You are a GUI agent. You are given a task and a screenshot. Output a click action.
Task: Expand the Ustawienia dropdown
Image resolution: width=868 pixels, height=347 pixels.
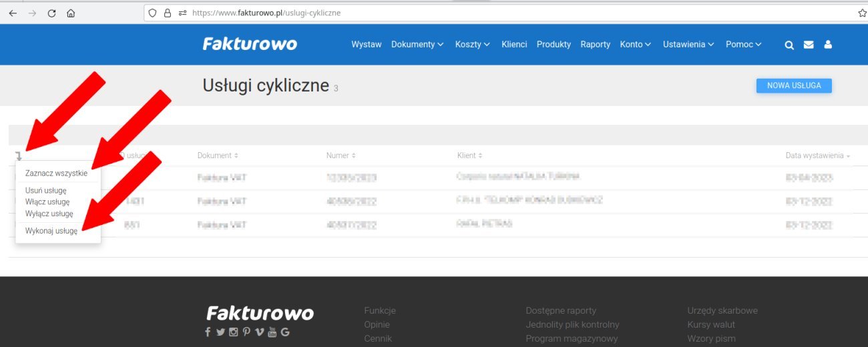[x=688, y=44]
